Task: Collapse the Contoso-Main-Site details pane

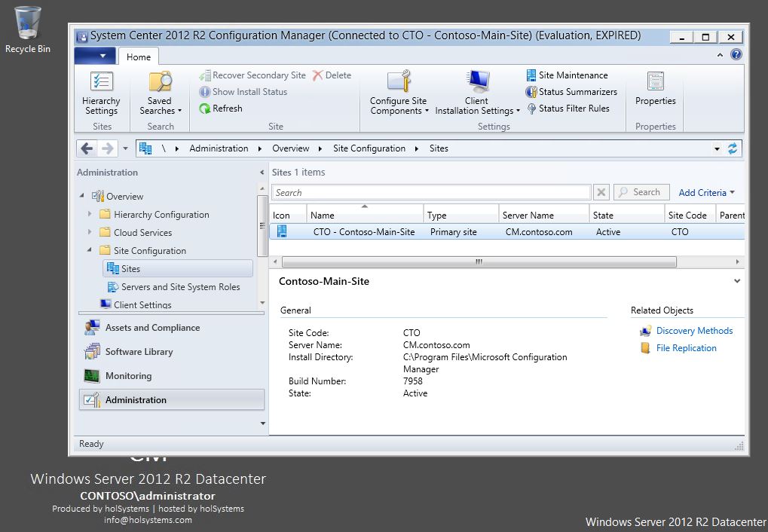Action: [x=736, y=281]
